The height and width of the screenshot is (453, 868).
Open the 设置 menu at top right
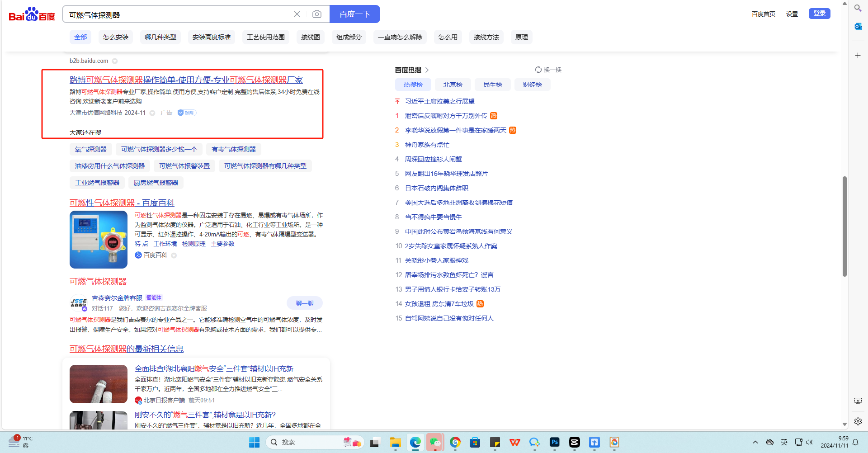[x=792, y=14]
